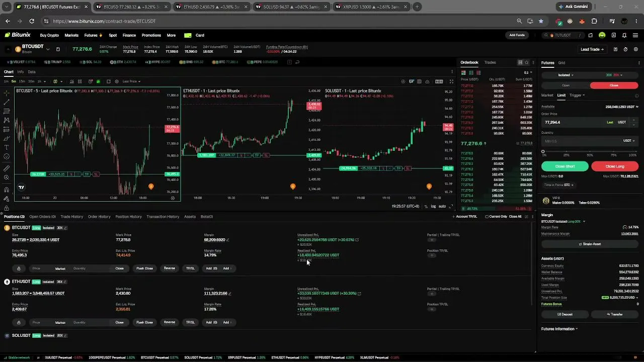Switch order mode to Open
This screenshot has width=644, height=362.
point(566,85)
